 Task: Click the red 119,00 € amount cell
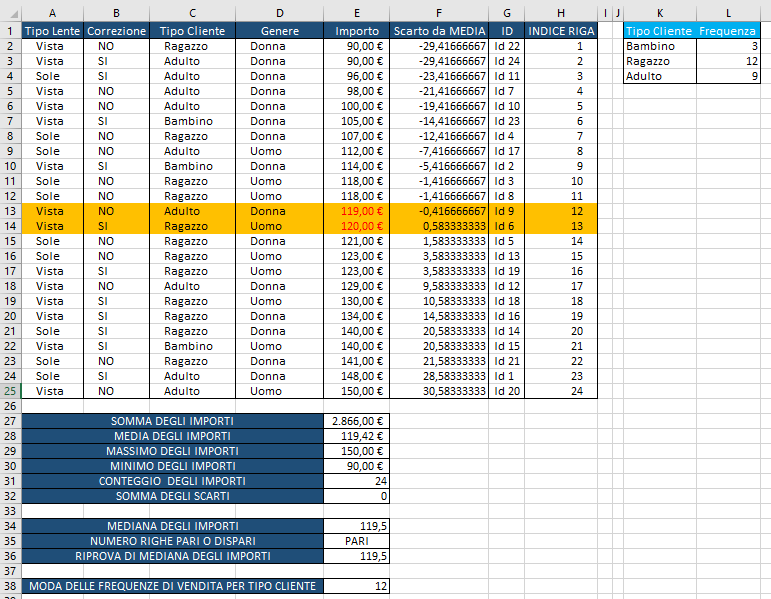[x=357, y=211]
